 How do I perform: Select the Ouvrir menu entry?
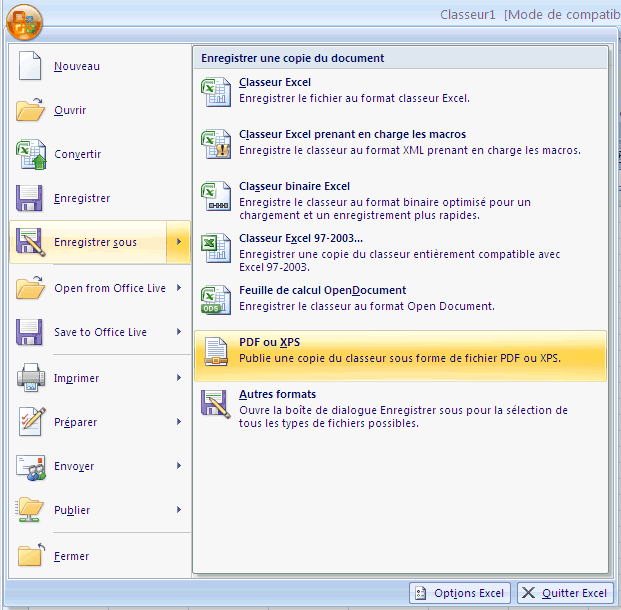click(x=100, y=110)
